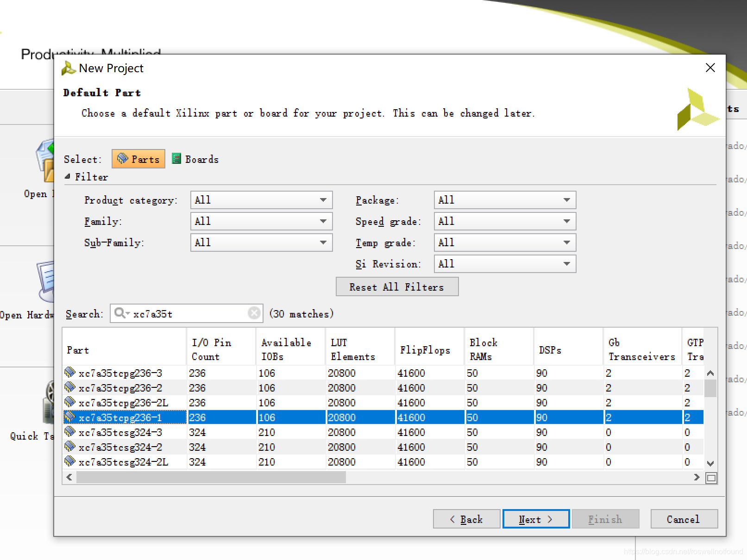Click Reset All Filters button
The width and height of the screenshot is (747, 560).
[397, 286]
